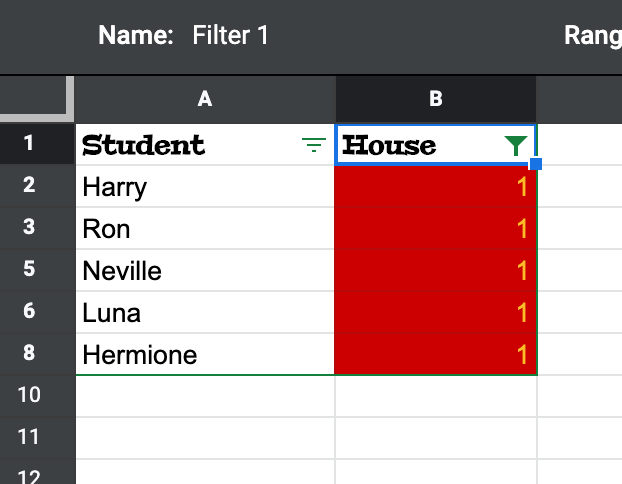Select row 1 header

pyautogui.click(x=28, y=144)
